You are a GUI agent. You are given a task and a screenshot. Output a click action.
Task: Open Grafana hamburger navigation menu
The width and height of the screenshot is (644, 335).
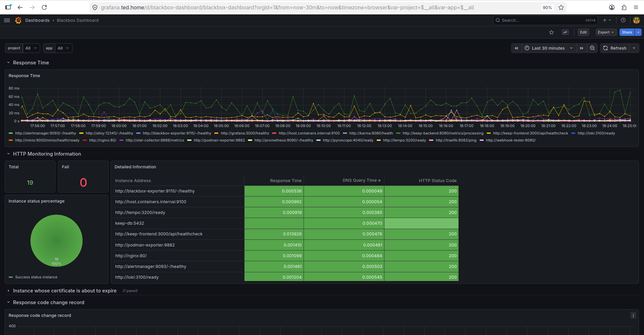pyautogui.click(x=7, y=20)
